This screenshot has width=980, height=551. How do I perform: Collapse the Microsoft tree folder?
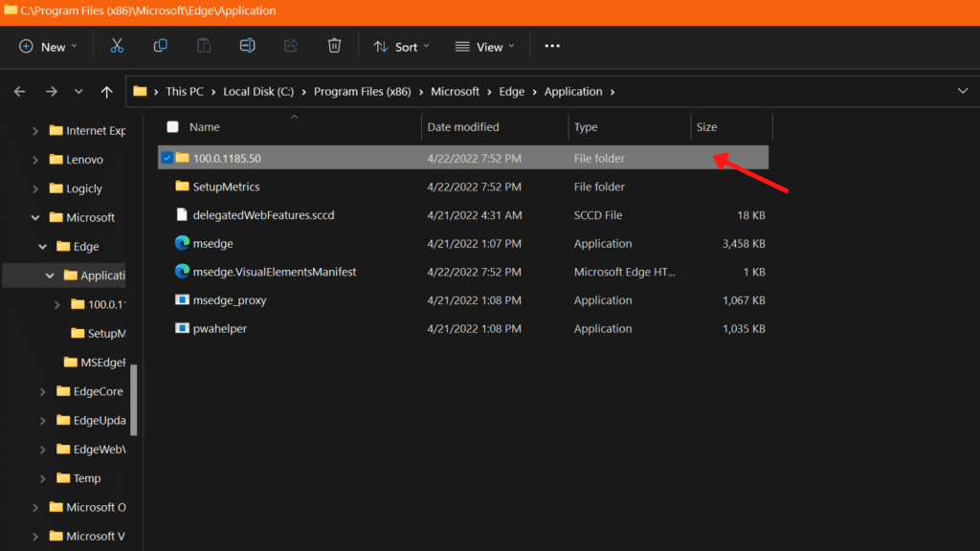pyautogui.click(x=35, y=217)
